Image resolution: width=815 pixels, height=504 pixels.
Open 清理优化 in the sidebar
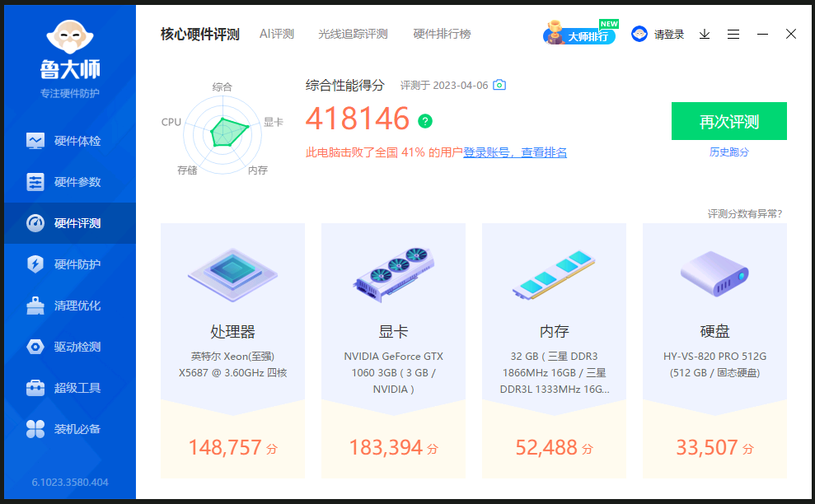pos(70,306)
